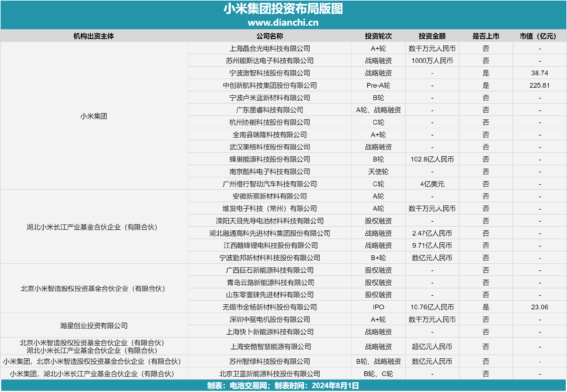Click company 北京卫蓝新能源科技股份有限公司
The image size is (567, 392).
tap(270, 374)
